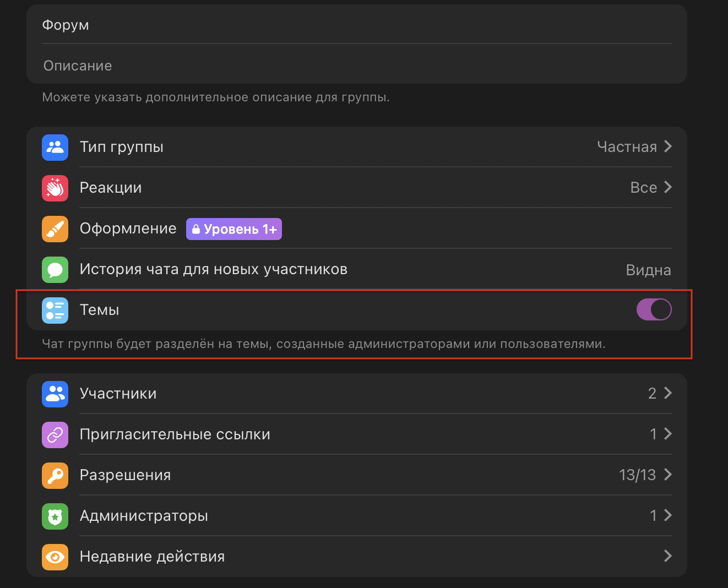The height and width of the screenshot is (588, 728).
Task: Click the green chat history bubble icon
Action: point(55,269)
